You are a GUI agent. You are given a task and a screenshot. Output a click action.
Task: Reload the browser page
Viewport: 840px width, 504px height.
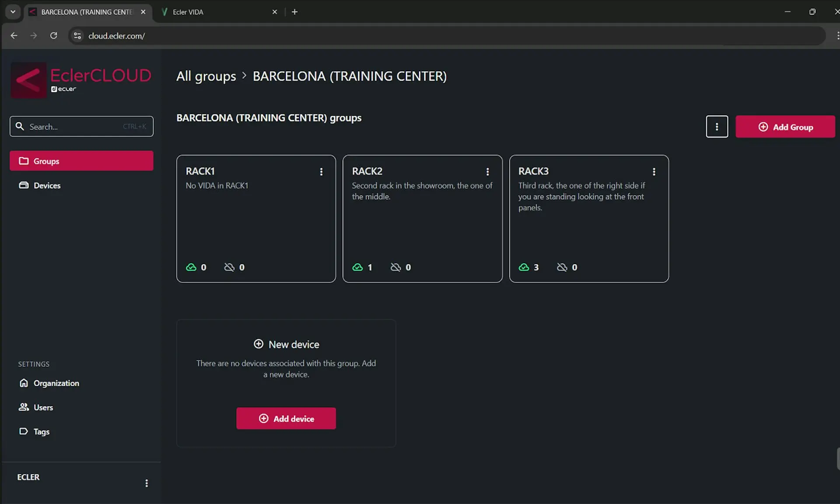[x=53, y=36]
